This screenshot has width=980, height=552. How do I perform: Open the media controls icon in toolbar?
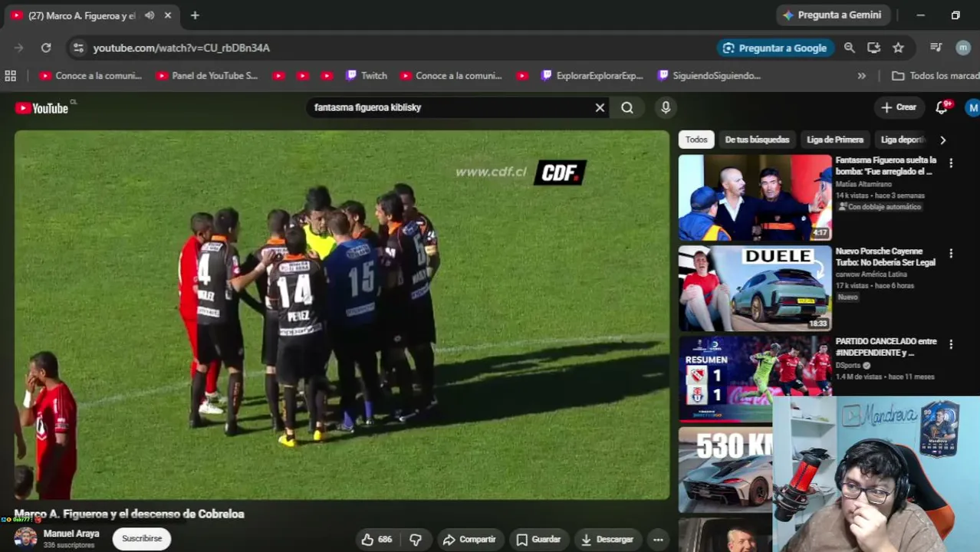936,48
